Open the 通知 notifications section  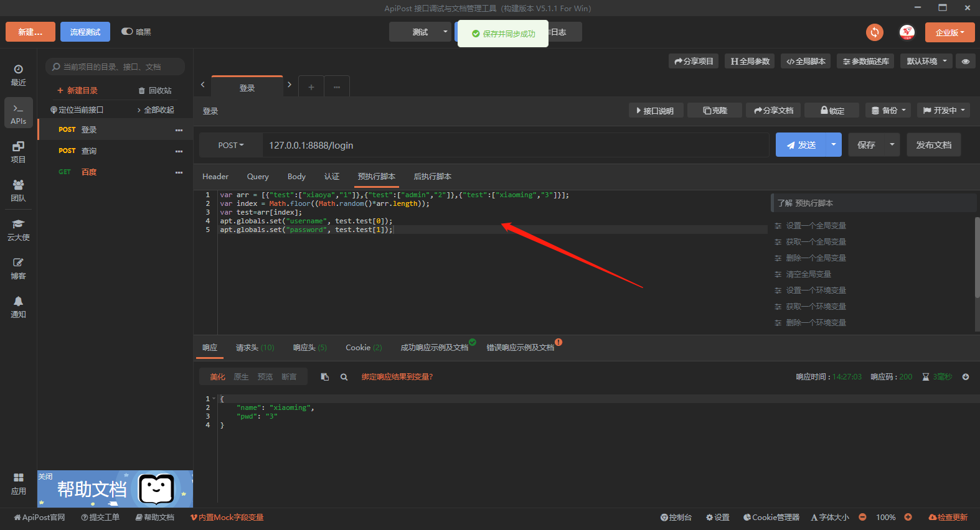point(18,307)
